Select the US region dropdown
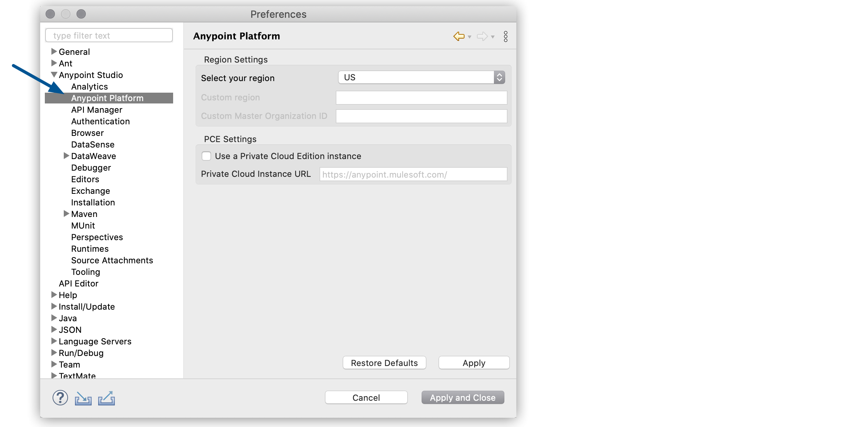Image resolution: width=868 pixels, height=427 pixels. 422,78
